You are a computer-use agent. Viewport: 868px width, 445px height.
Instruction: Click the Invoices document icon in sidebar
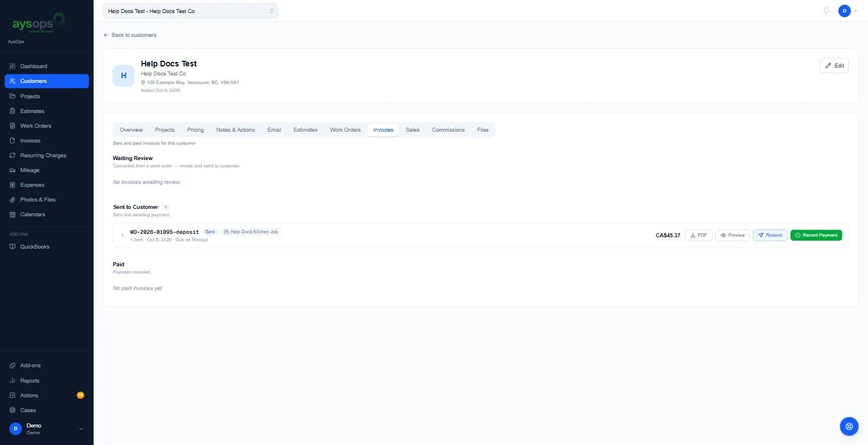12,141
